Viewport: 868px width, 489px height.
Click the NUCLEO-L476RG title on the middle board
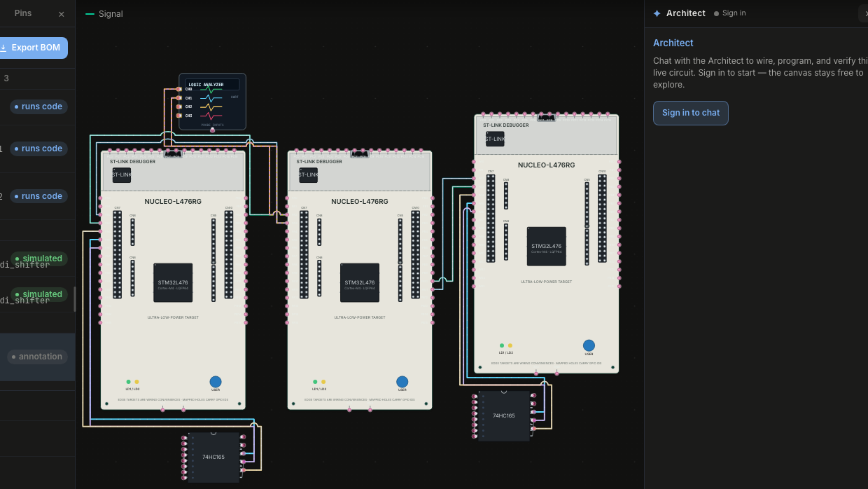click(x=360, y=202)
